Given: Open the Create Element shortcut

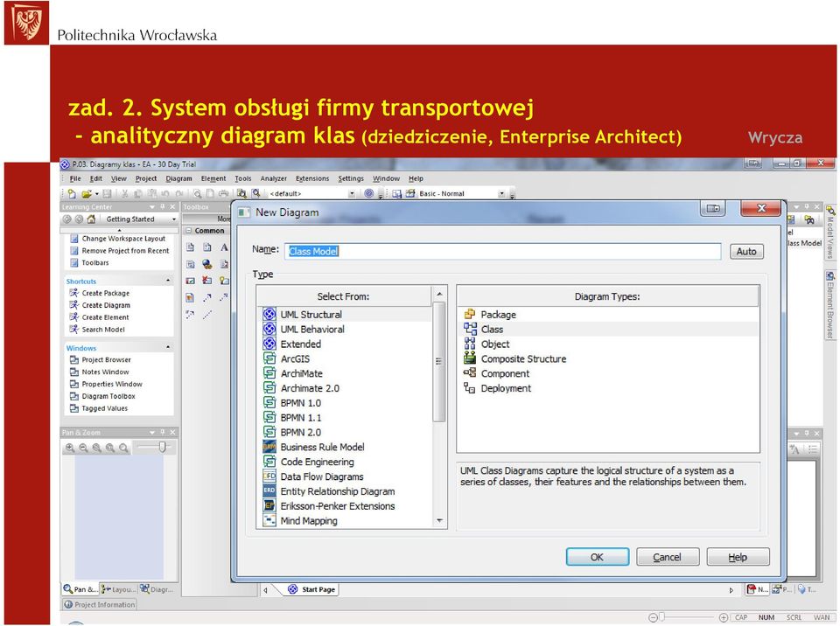Looking at the screenshot, I should 105,317.
